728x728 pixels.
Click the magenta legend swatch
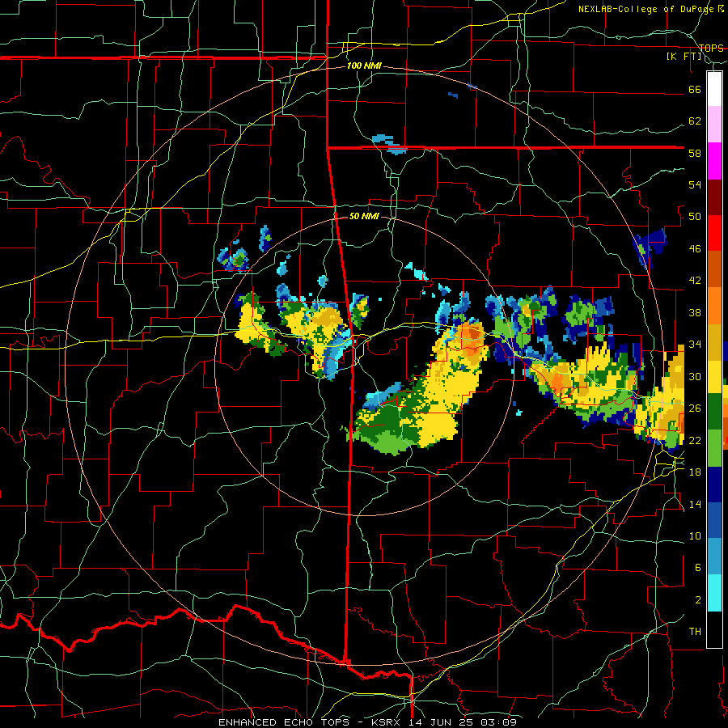(x=714, y=161)
